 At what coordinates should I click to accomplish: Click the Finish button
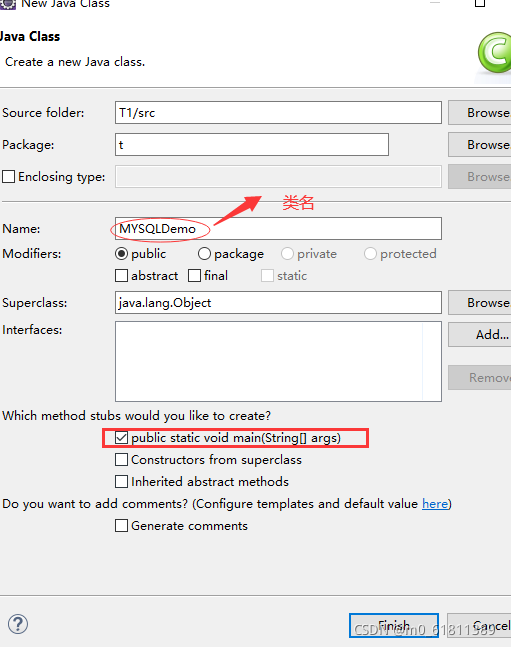(394, 626)
